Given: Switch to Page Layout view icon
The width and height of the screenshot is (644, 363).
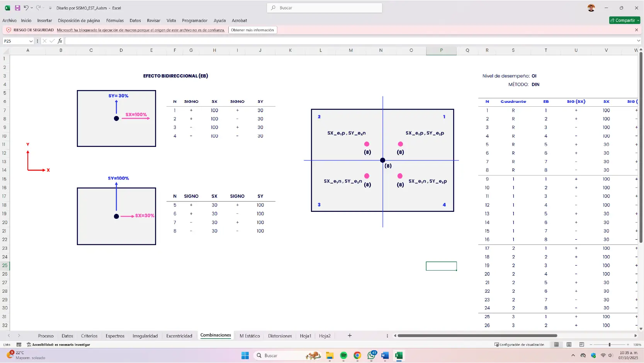Looking at the screenshot, I should tap(569, 344).
